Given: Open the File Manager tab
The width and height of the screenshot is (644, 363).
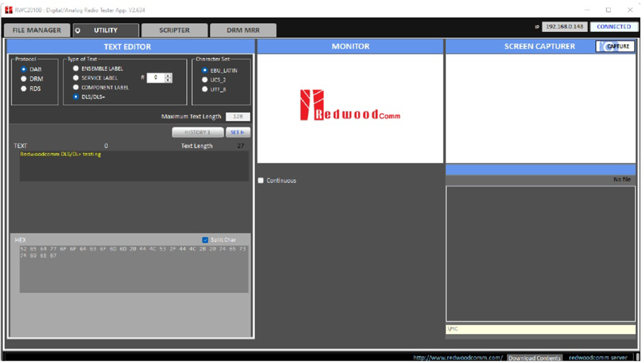Looking at the screenshot, I should pos(37,31).
